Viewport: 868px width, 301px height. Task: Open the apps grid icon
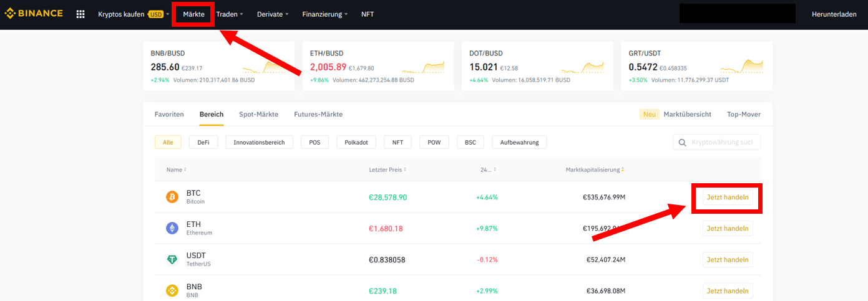(80, 14)
